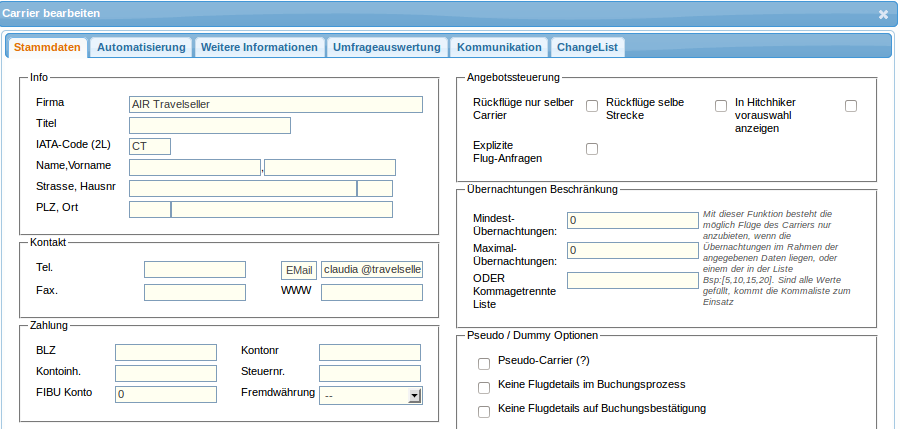Select the Umfrageauswertung tab
This screenshot has width=900, height=429.
tap(387, 47)
